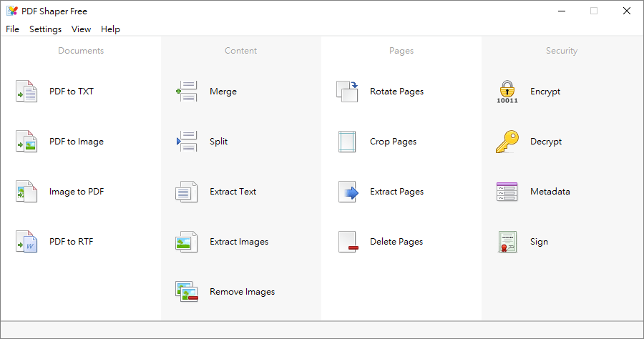
Task: Click the PDF to RTF icon
Action: (x=26, y=242)
